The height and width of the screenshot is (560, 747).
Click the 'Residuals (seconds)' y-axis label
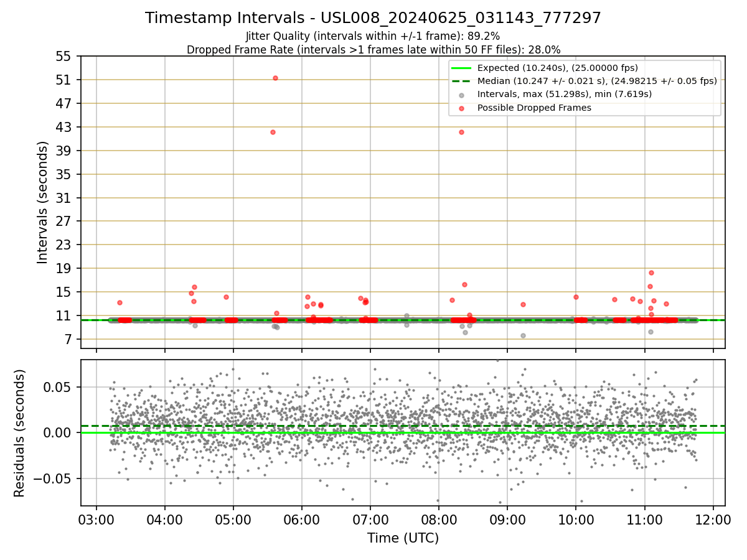pos(20,433)
